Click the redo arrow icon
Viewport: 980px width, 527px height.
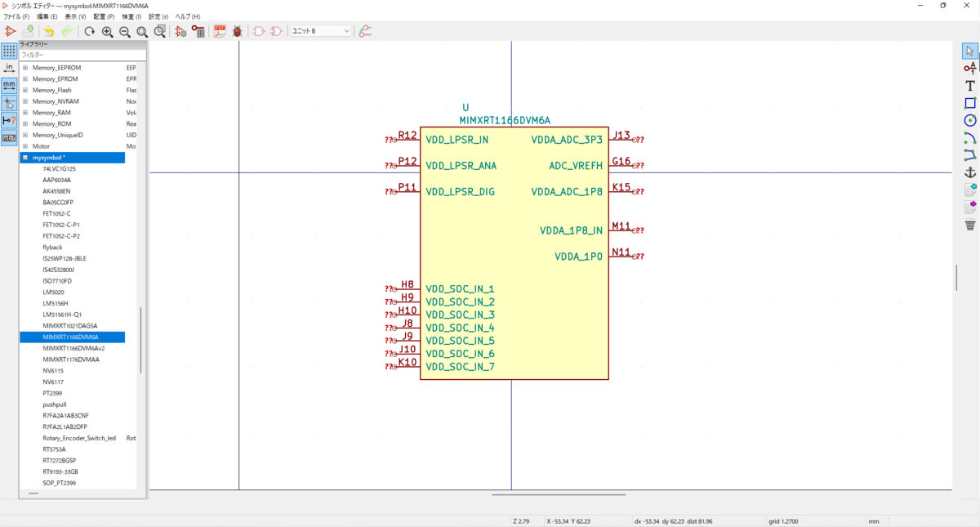(67, 31)
